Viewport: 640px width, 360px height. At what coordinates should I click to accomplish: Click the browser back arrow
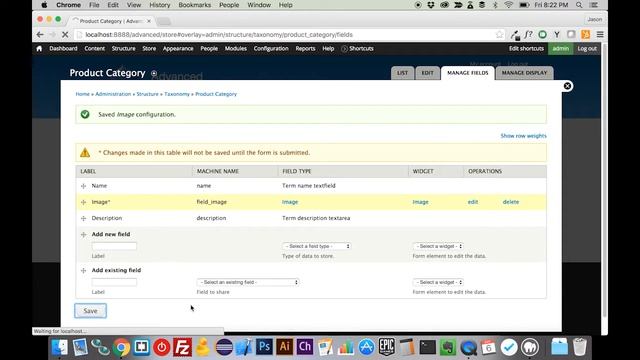[40, 35]
